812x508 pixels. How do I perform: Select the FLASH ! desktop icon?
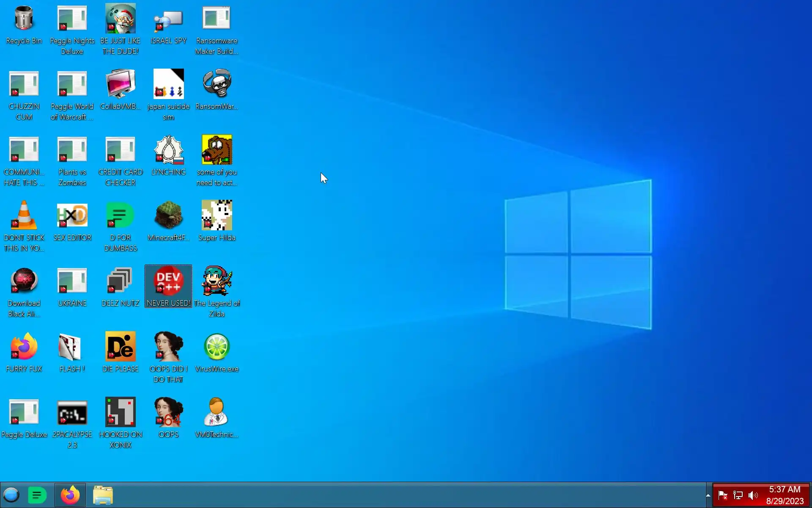[72, 347]
